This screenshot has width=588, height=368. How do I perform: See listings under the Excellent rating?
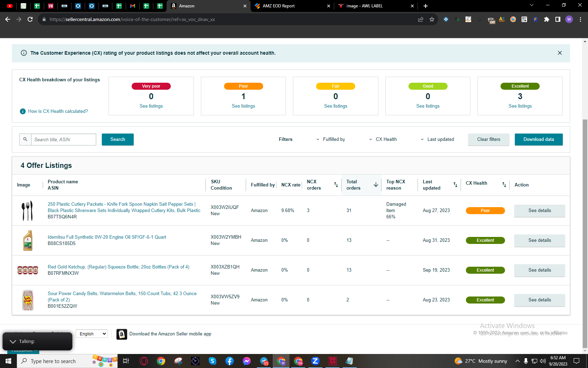[520, 106]
